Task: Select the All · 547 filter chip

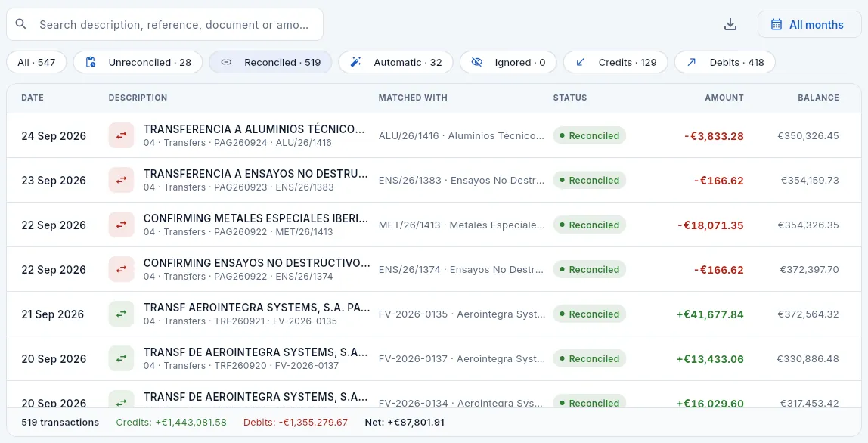Action: pos(36,62)
